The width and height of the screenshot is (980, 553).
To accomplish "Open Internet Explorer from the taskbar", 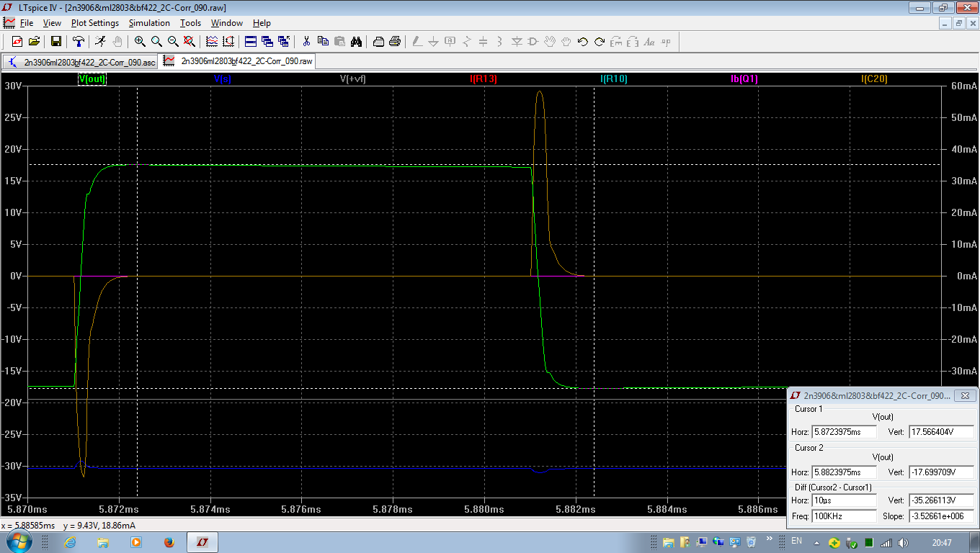I will tap(70, 541).
